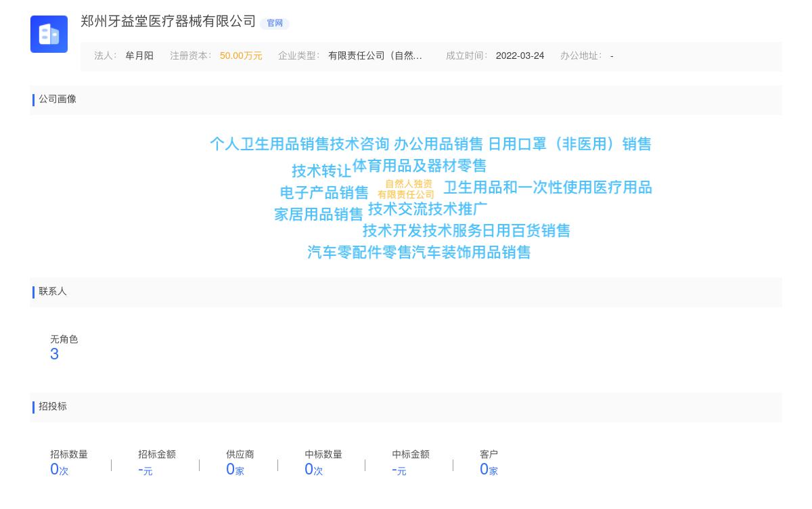Click the 无角色 contact count number 3

pos(54,353)
